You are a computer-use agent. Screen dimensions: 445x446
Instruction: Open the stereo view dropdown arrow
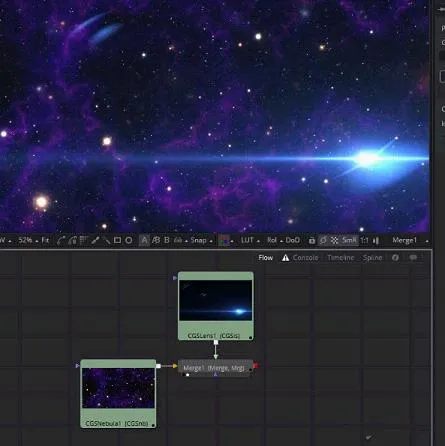(186, 241)
